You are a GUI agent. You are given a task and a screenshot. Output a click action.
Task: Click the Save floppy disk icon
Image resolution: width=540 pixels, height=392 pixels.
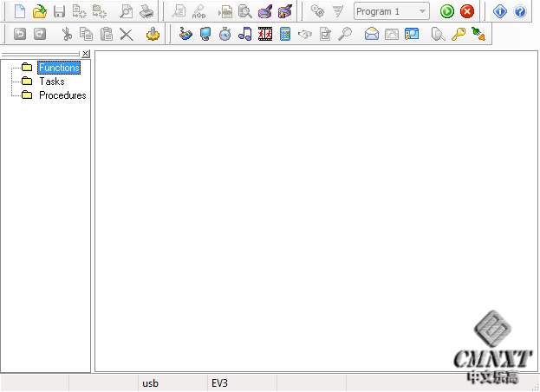[x=60, y=11]
